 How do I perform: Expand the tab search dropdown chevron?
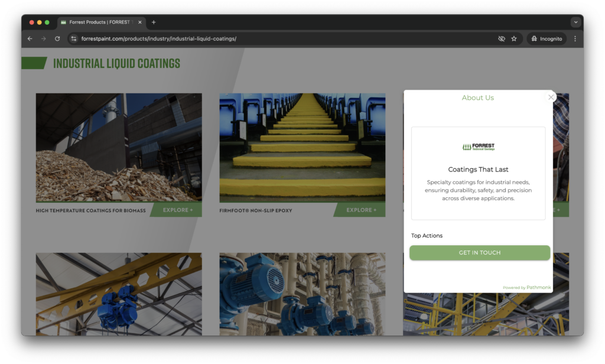pyautogui.click(x=575, y=22)
